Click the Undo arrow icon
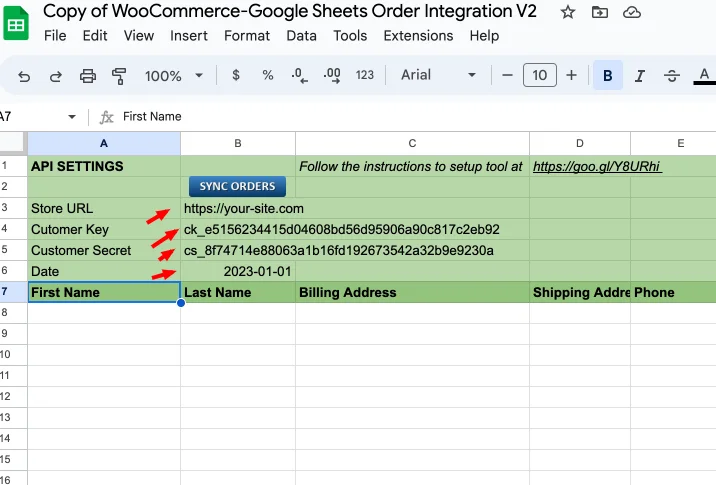Image resolution: width=716 pixels, height=485 pixels. click(x=24, y=76)
